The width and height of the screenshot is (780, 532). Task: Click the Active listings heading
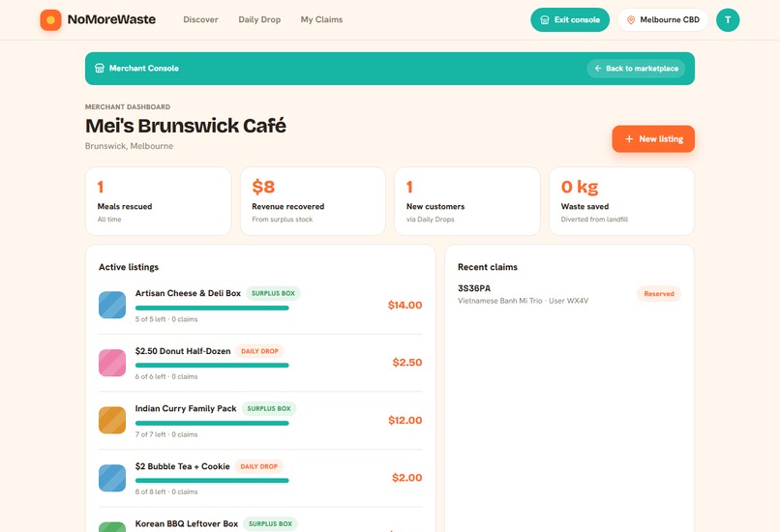click(x=129, y=268)
